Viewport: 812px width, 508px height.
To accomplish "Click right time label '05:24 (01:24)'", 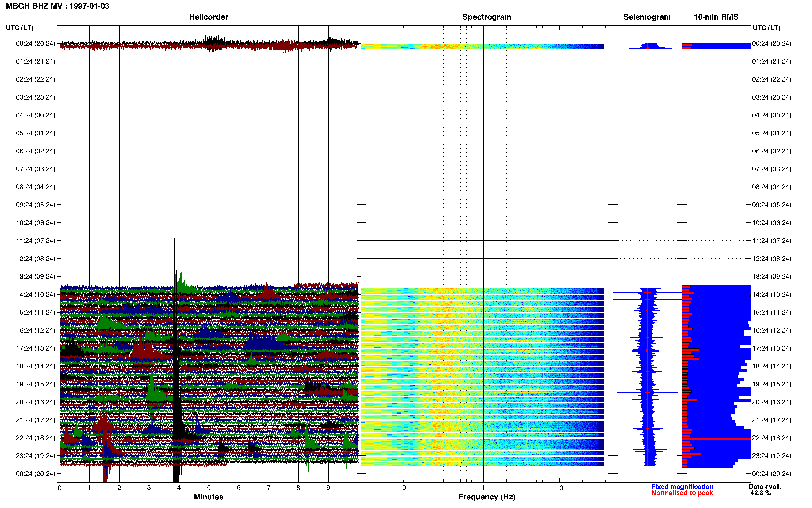I will (x=772, y=133).
